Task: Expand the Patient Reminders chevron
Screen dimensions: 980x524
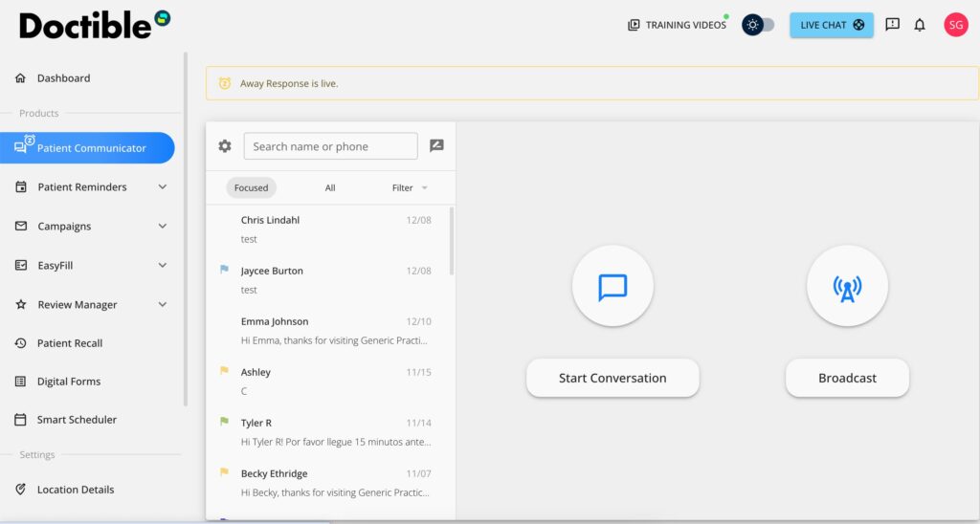Action: point(163,186)
